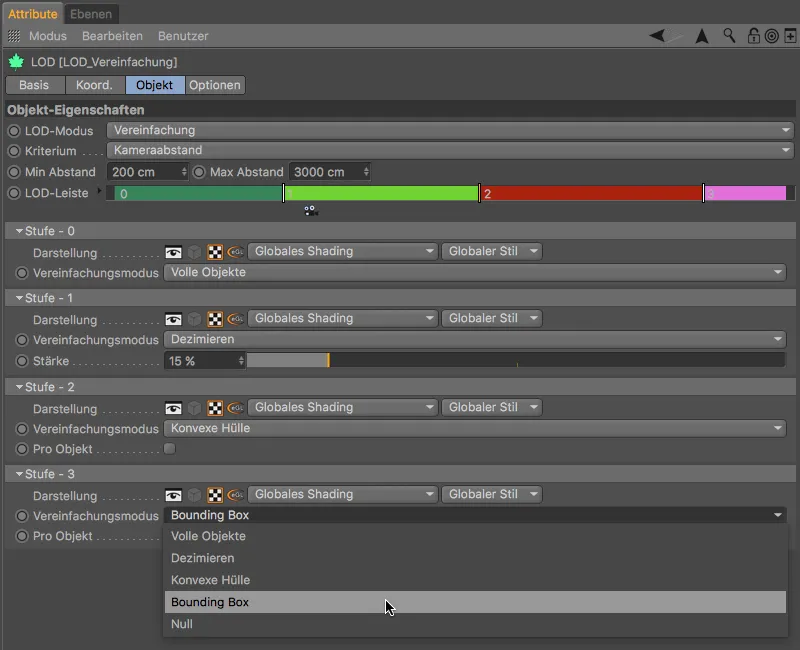The height and width of the screenshot is (650, 800).
Task: Open Stufe - 1 Vereinfachungsmodus dropdown showing Dezimieren
Action: [474, 339]
